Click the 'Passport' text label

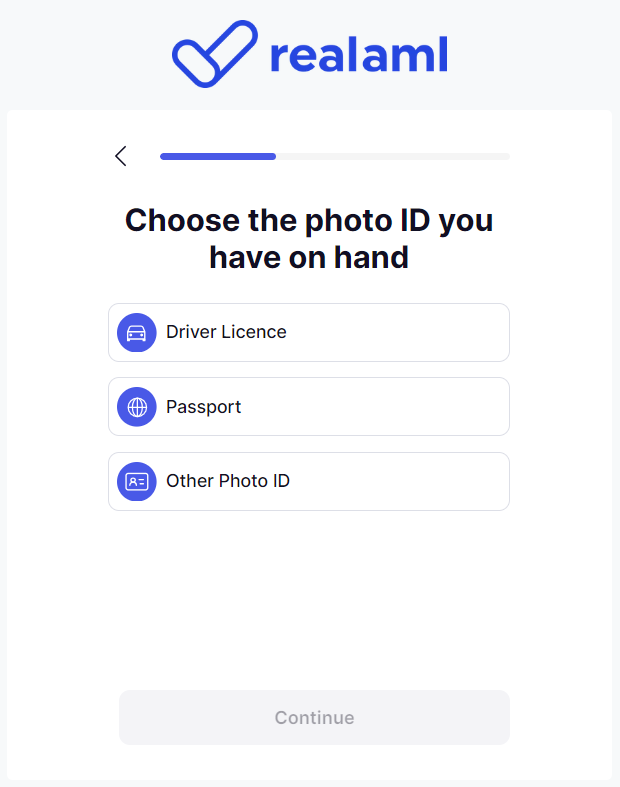203,407
